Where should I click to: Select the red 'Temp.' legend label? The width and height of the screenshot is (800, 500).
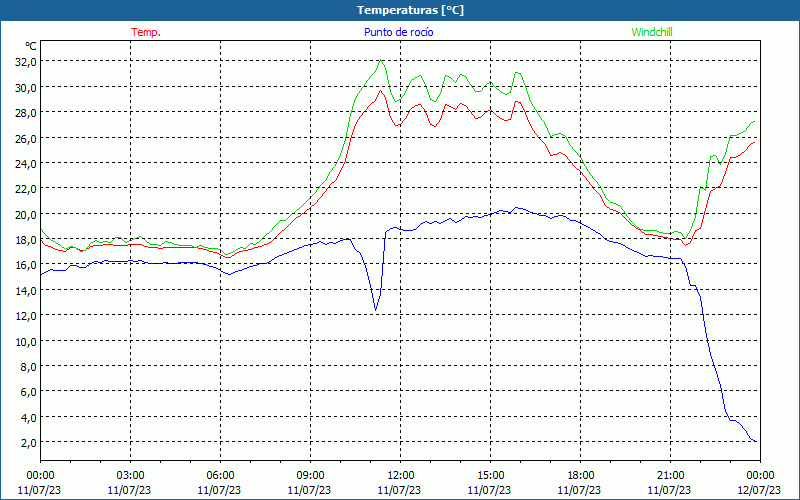[146, 32]
